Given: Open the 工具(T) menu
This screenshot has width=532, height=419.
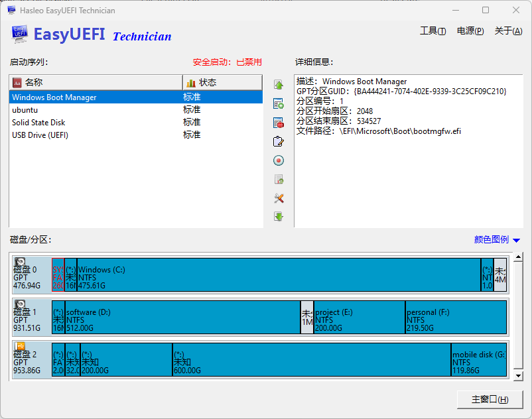Looking at the screenshot, I should [x=432, y=31].
